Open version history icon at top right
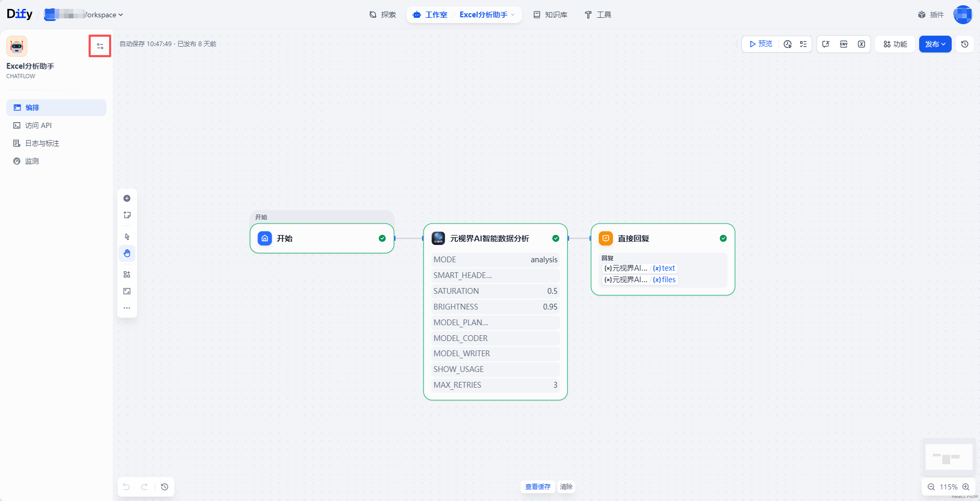This screenshot has width=980, height=501. tap(965, 44)
